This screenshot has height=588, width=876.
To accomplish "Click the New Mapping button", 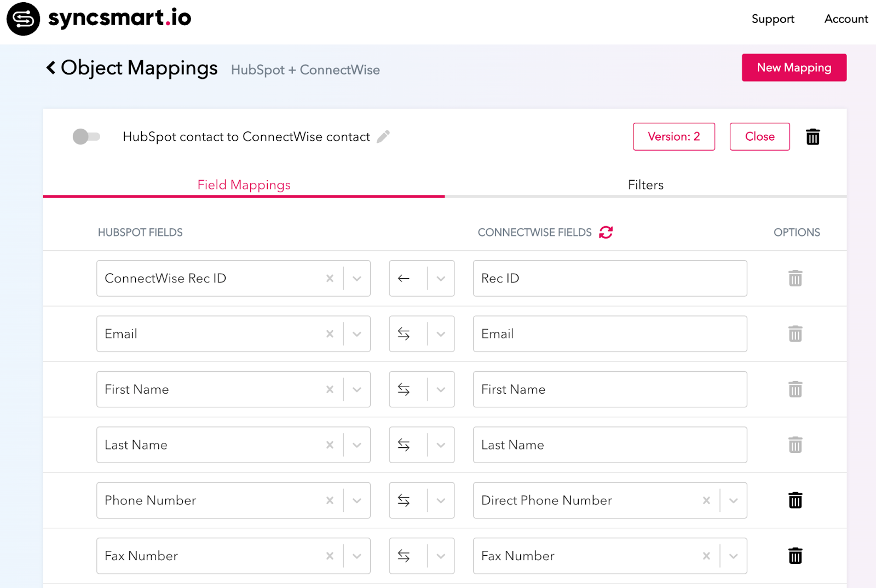I will click(794, 67).
